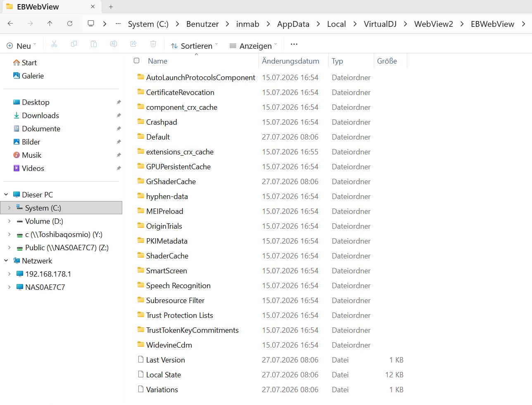Select the Trust Protection Lists folder name

(180, 315)
